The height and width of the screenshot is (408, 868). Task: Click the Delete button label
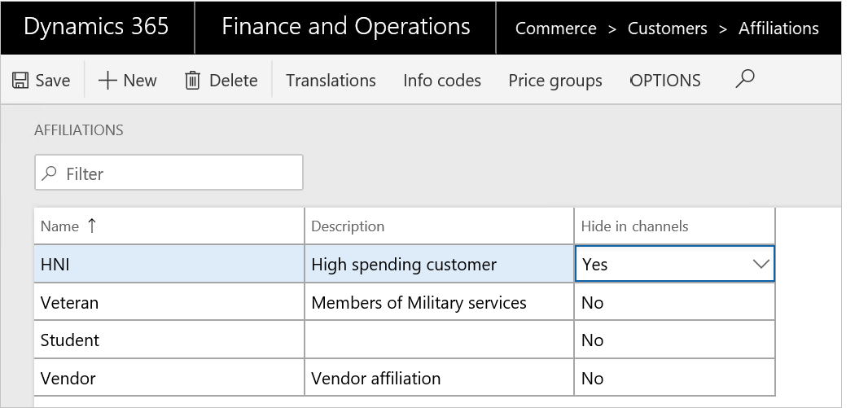(233, 81)
